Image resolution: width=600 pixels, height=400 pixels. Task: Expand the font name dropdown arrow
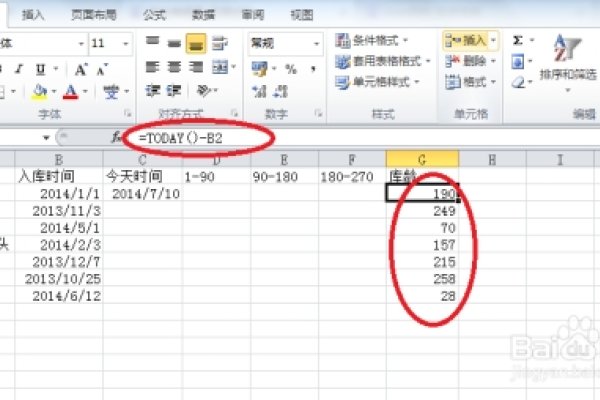tap(81, 43)
